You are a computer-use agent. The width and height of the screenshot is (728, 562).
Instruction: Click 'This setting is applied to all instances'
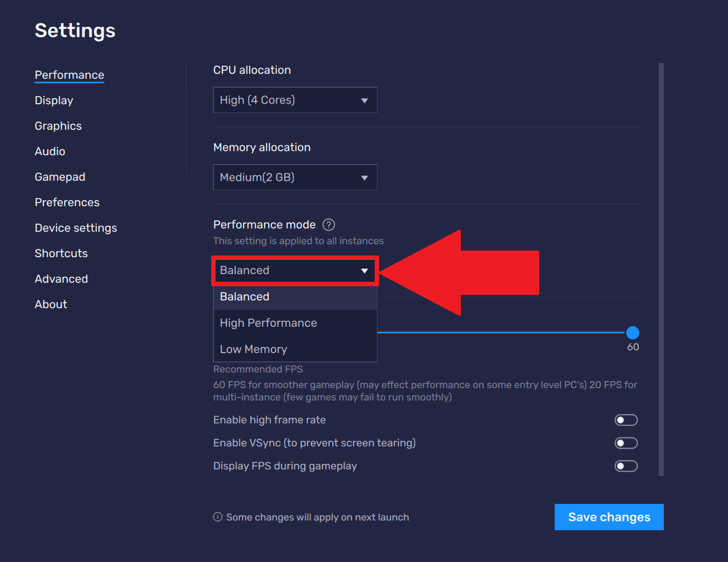click(298, 241)
